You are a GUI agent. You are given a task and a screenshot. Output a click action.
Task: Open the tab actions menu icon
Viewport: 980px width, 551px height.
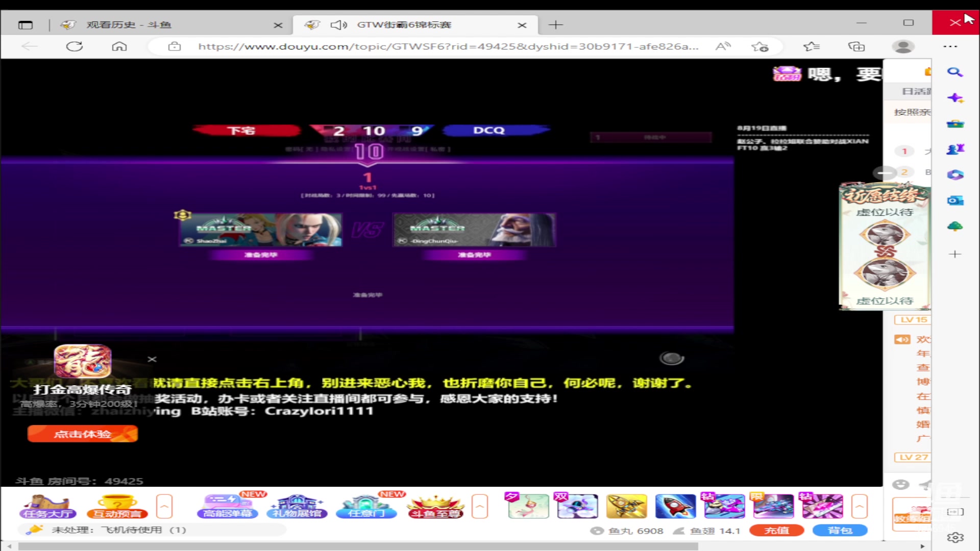point(25,24)
